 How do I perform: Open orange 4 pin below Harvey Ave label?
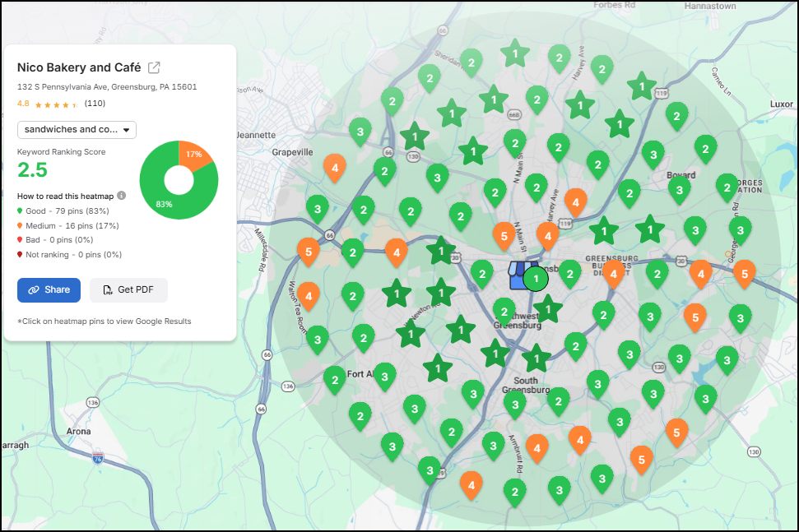point(548,237)
